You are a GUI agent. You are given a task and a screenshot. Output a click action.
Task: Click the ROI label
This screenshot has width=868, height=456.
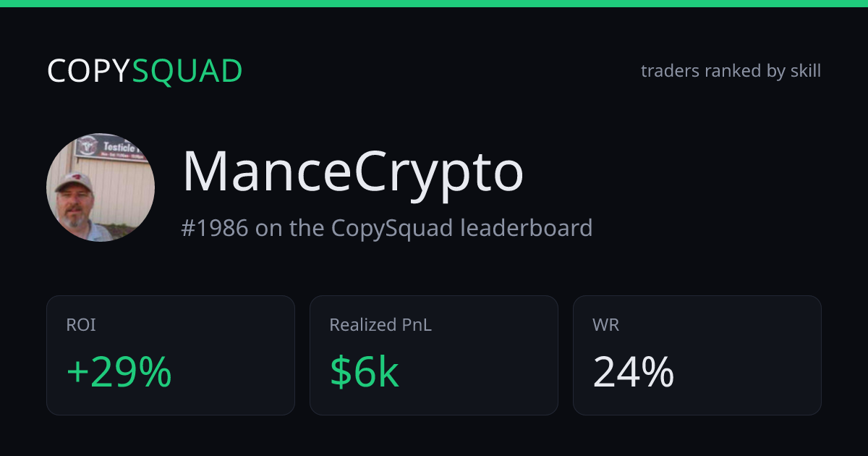tap(81, 325)
